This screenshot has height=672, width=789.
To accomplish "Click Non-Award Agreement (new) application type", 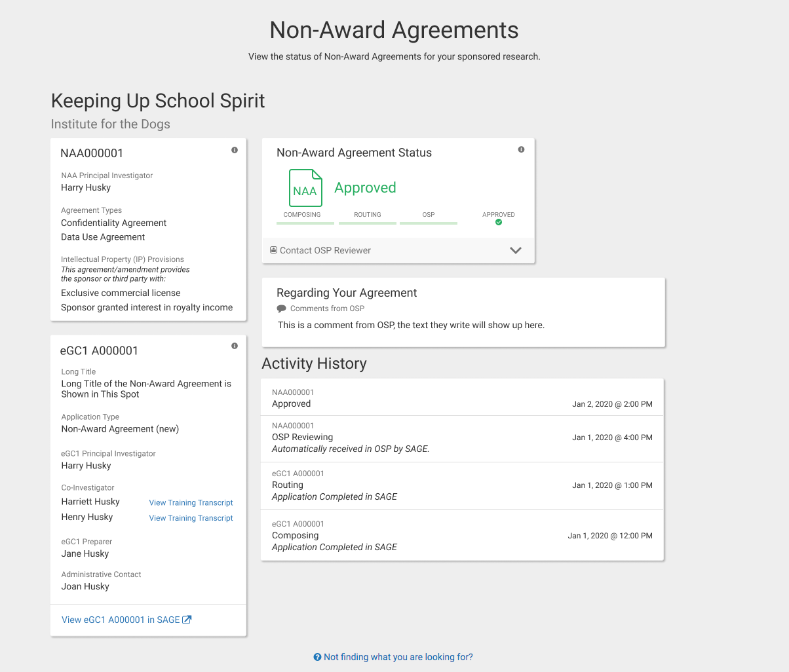I will click(x=120, y=429).
